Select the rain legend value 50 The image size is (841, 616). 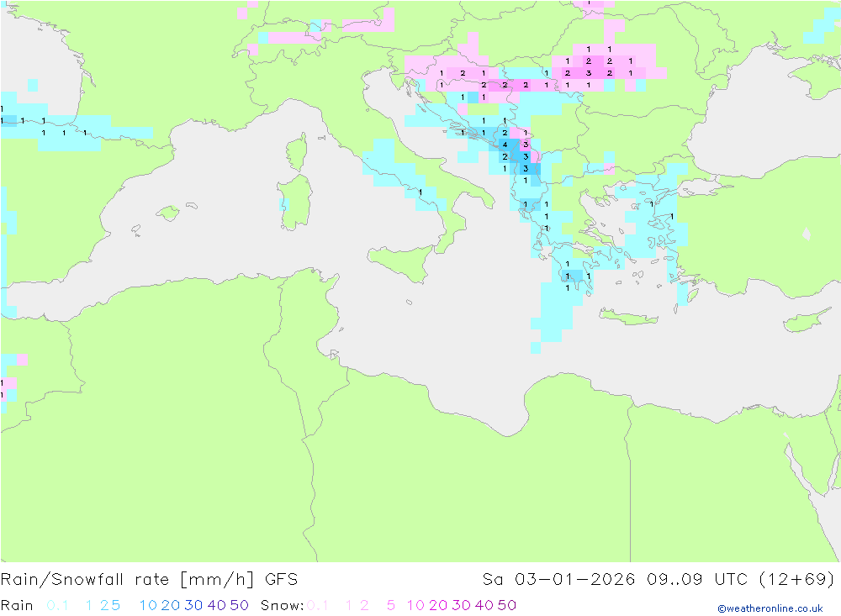pos(239,605)
